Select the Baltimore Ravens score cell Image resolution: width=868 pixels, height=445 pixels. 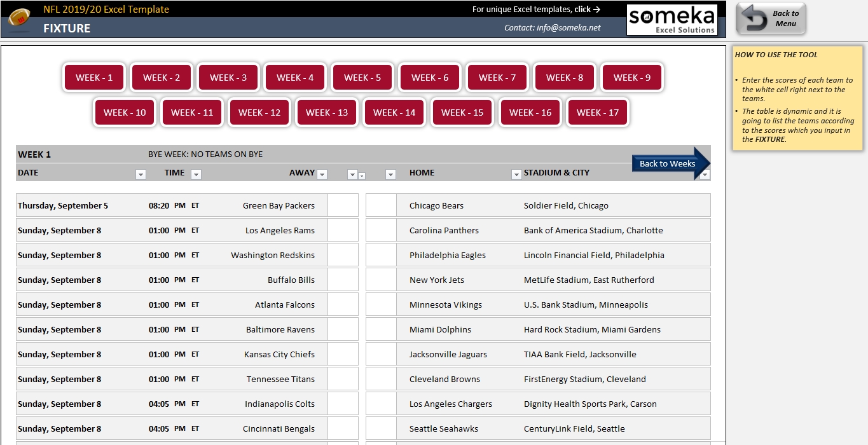click(x=343, y=329)
